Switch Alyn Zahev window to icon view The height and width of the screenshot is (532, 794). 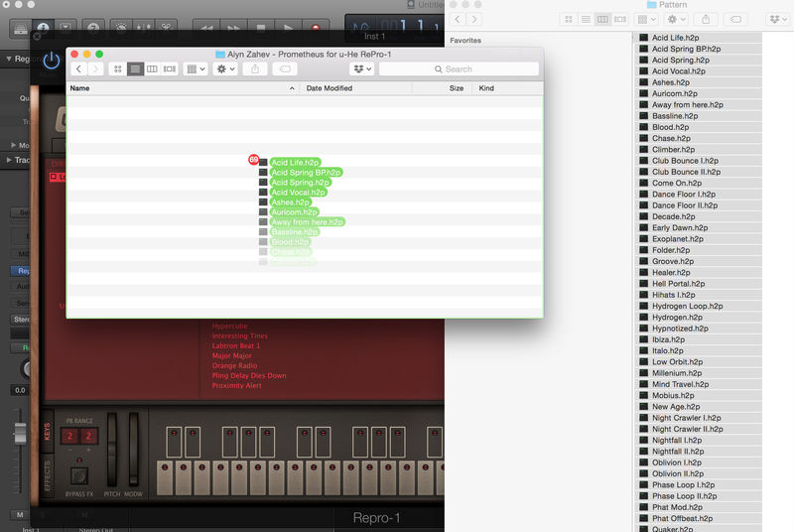[117, 68]
